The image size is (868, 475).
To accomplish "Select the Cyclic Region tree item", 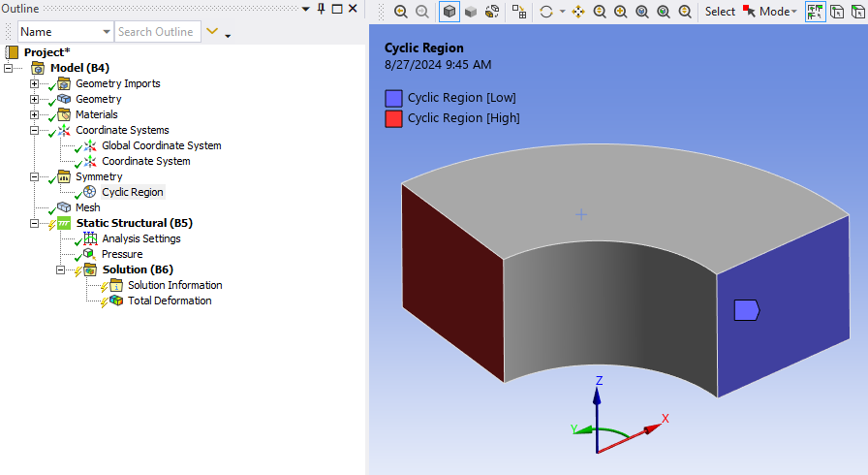I will pyautogui.click(x=132, y=192).
